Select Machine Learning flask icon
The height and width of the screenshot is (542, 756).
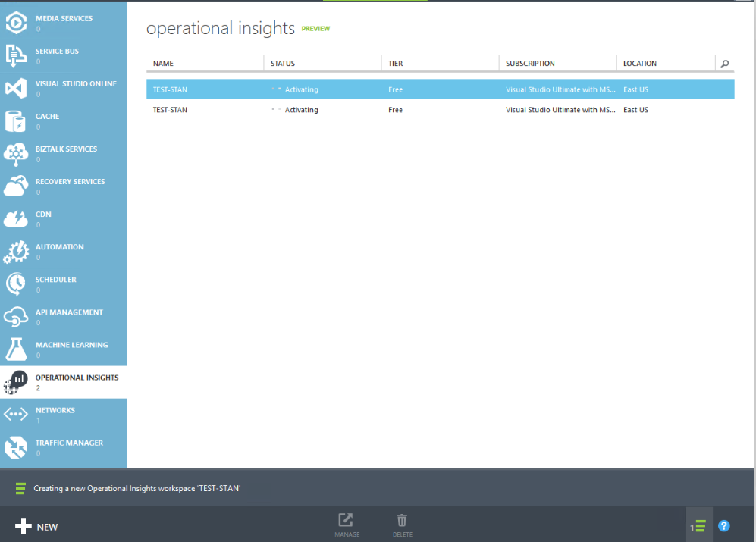pos(17,349)
